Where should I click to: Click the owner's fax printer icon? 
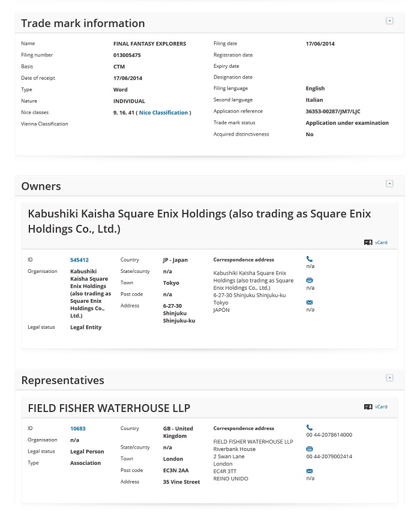[x=310, y=281]
